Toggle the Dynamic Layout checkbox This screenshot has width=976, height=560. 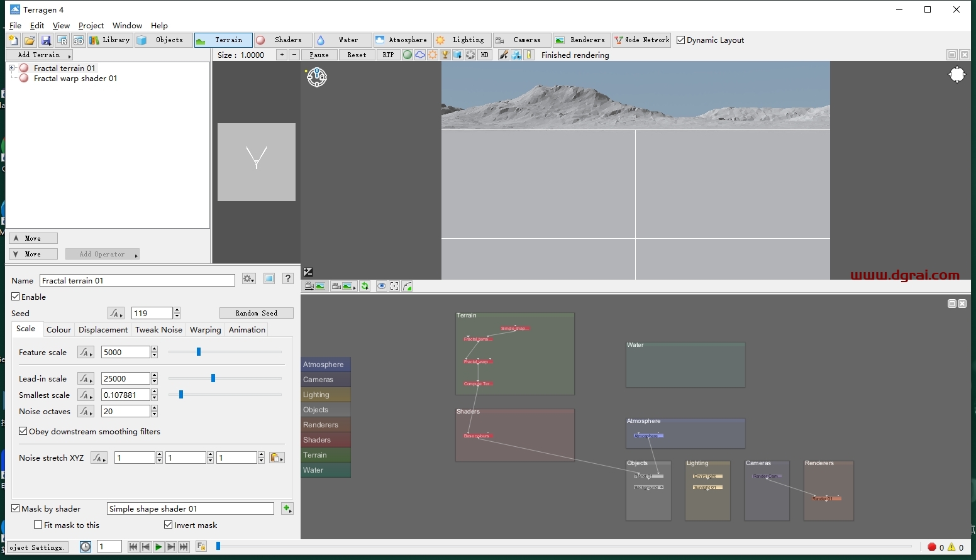click(680, 40)
